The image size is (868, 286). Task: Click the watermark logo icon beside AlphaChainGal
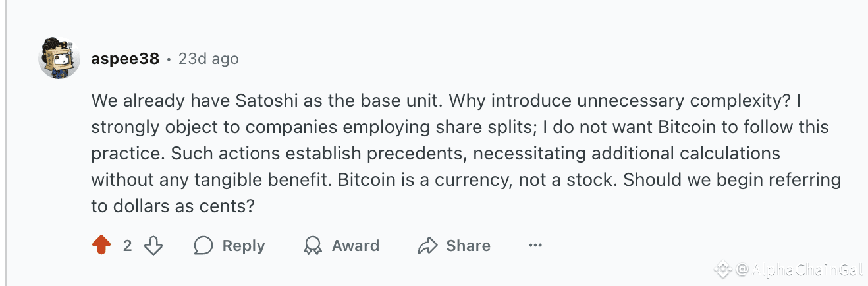(x=723, y=269)
